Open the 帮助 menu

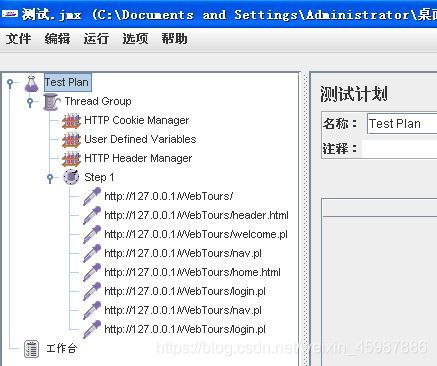pos(174,39)
